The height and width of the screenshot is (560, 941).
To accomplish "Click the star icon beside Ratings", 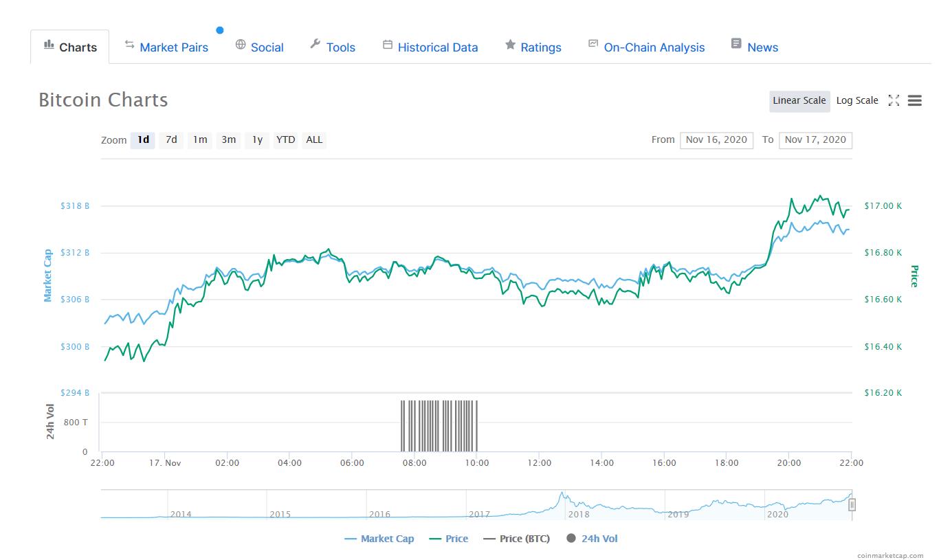I will 510,45.
